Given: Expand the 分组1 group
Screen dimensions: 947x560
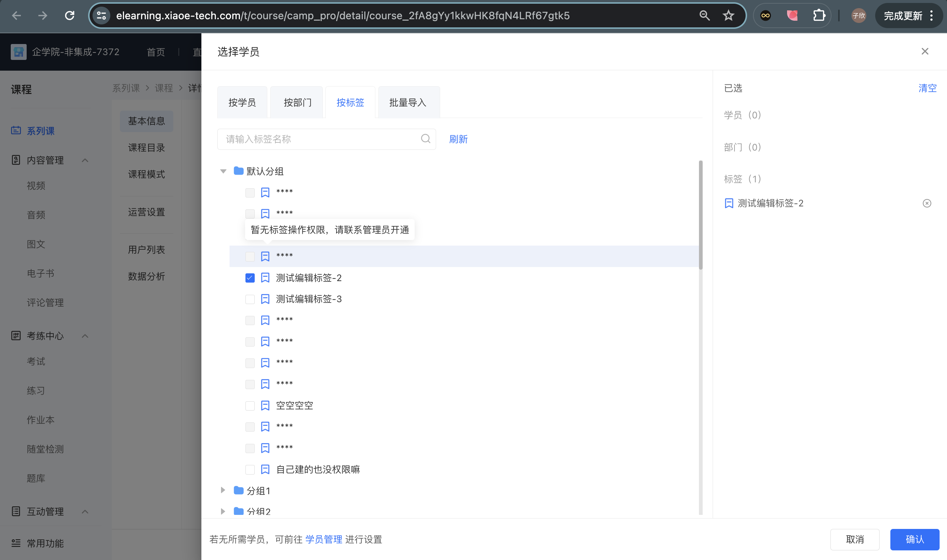Looking at the screenshot, I should click(x=223, y=490).
